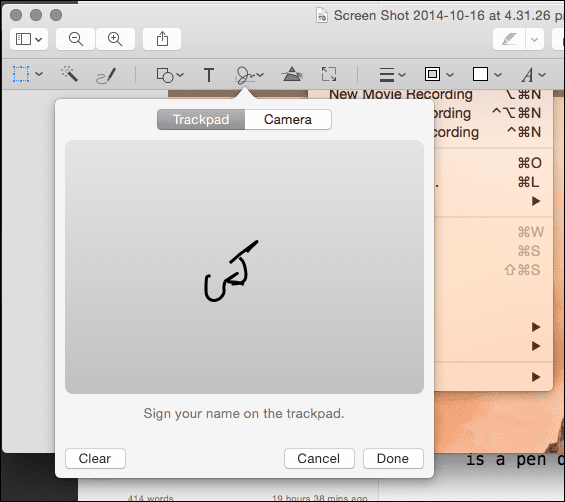Image resolution: width=565 pixels, height=502 pixels.
Task: Open the line style menu
Action: 387,75
